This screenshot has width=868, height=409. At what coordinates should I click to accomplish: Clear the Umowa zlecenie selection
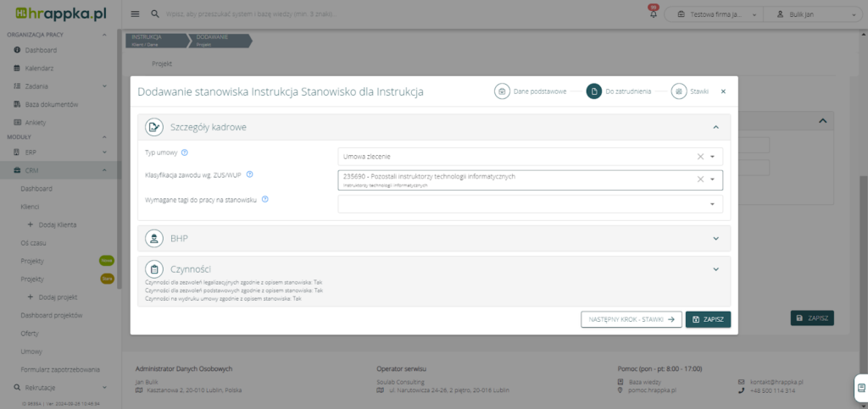pos(700,157)
